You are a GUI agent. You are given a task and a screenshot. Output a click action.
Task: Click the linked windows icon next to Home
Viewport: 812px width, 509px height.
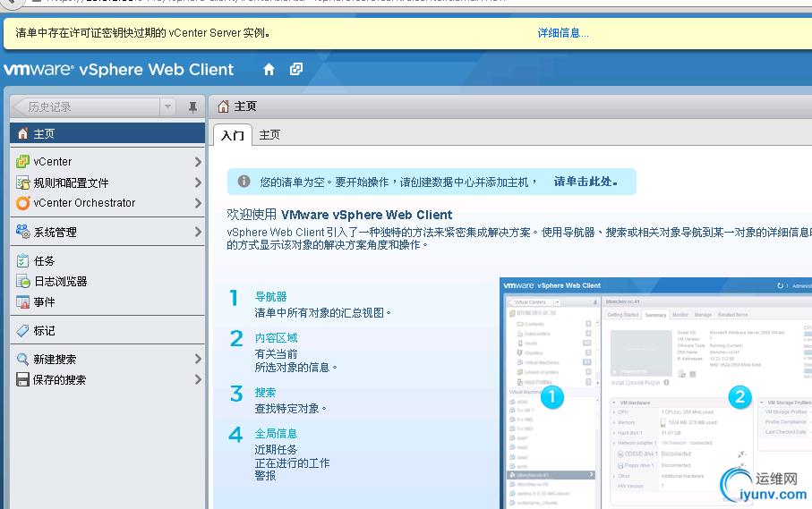coord(296,69)
